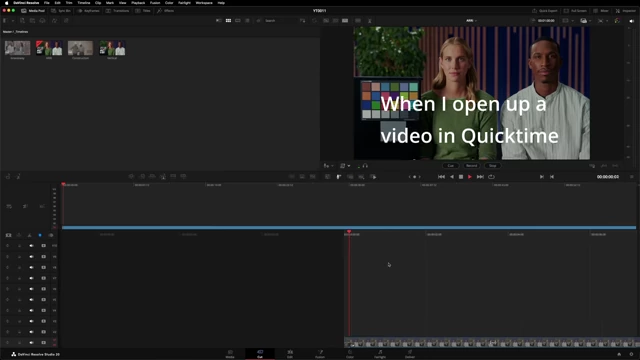Click the blue timeline scroll bar
Screen dimensions: 640x360
pyautogui.click(x=349, y=227)
